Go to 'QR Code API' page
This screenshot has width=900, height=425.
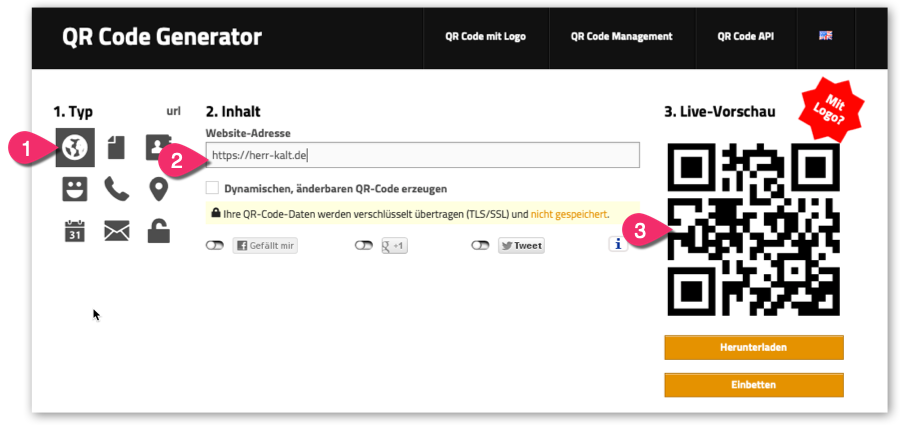click(x=745, y=36)
